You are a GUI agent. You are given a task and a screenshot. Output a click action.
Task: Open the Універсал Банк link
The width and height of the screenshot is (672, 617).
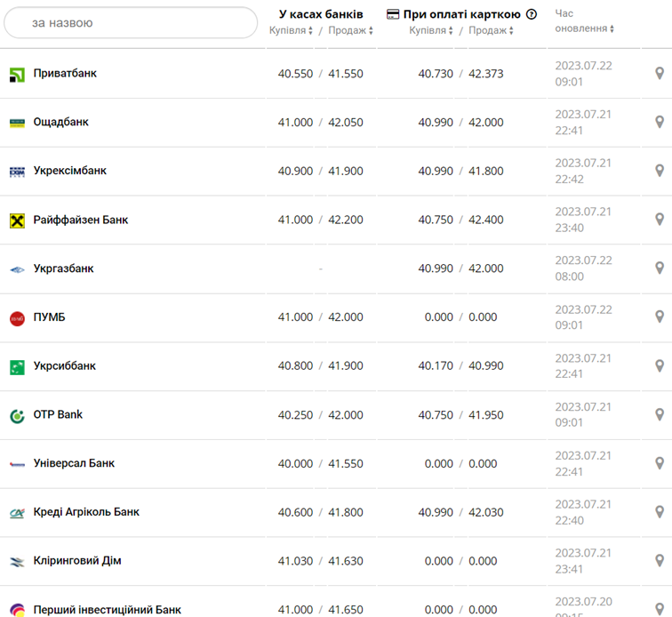tap(74, 463)
